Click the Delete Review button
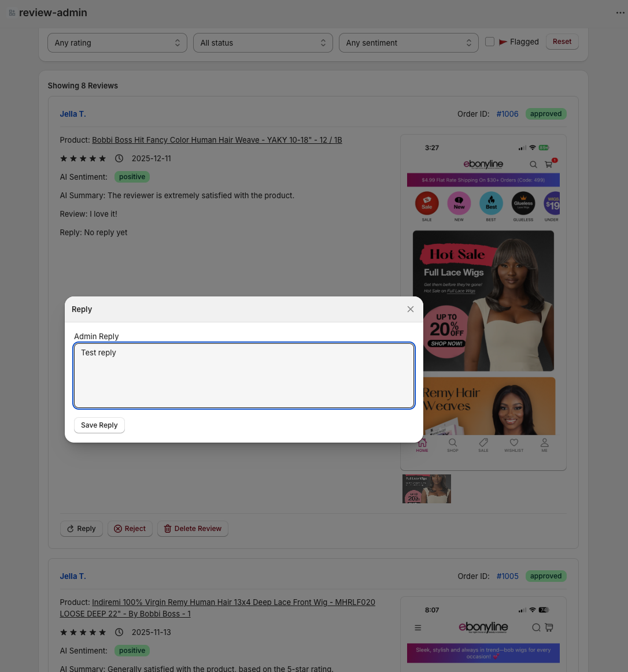The width and height of the screenshot is (628, 672). pos(193,529)
